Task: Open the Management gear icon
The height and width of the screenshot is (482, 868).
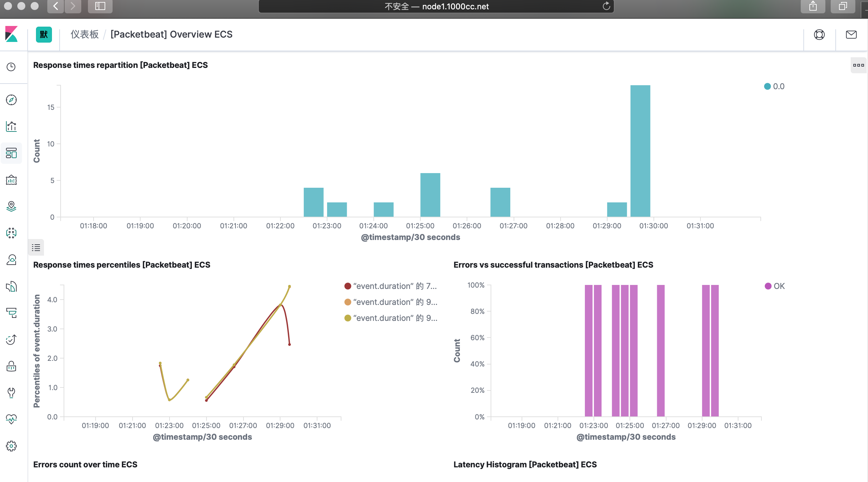Action: [x=11, y=446]
